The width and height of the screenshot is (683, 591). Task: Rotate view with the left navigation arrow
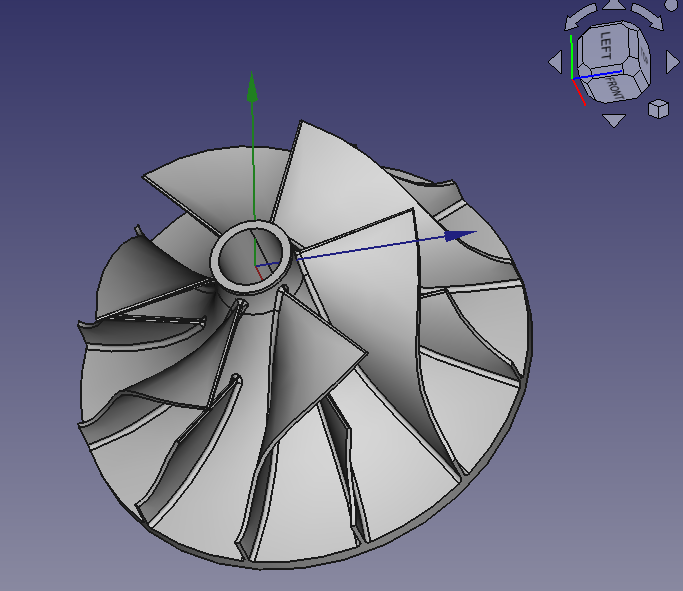point(556,63)
